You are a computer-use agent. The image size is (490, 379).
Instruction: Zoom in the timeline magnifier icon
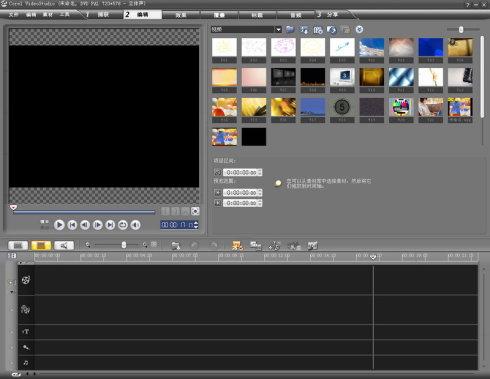click(145, 245)
